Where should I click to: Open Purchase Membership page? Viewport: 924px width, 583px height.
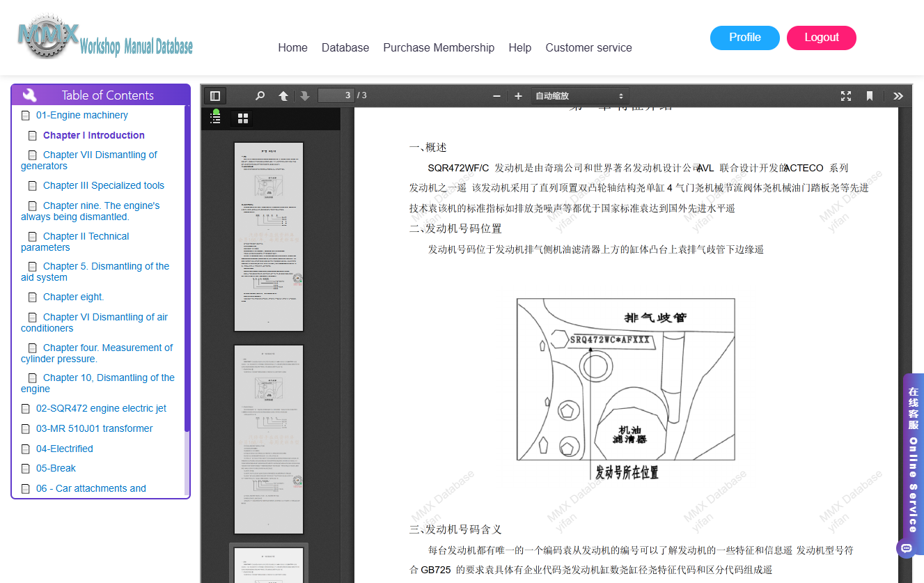point(439,47)
